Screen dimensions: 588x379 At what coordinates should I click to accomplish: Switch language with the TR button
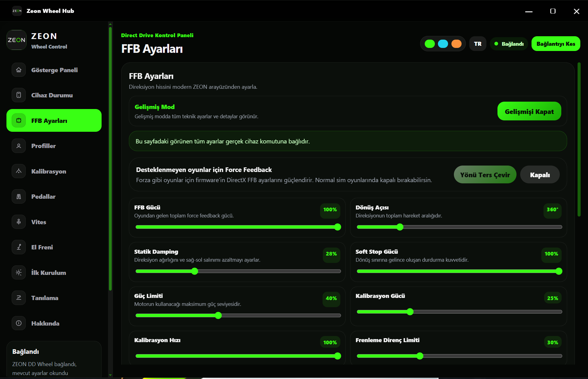[478, 44]
